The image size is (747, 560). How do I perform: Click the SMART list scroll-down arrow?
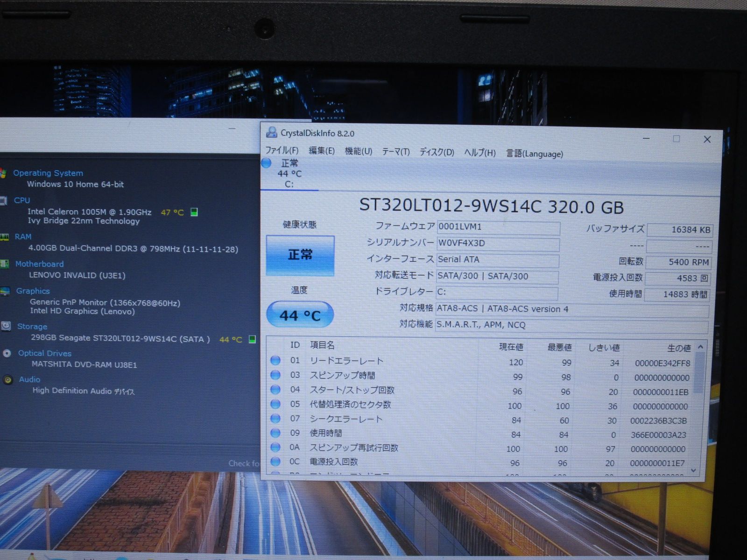click(693, 470)
